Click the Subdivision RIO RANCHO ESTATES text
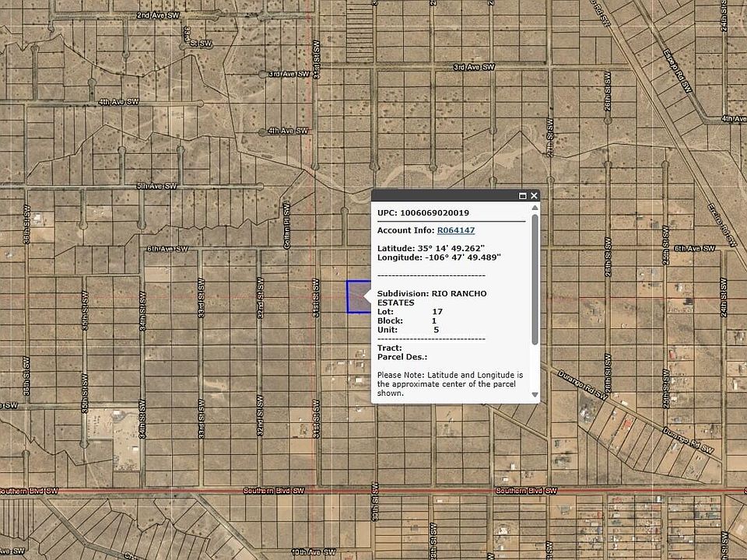The image size is (747, 560). coord(432,298)
